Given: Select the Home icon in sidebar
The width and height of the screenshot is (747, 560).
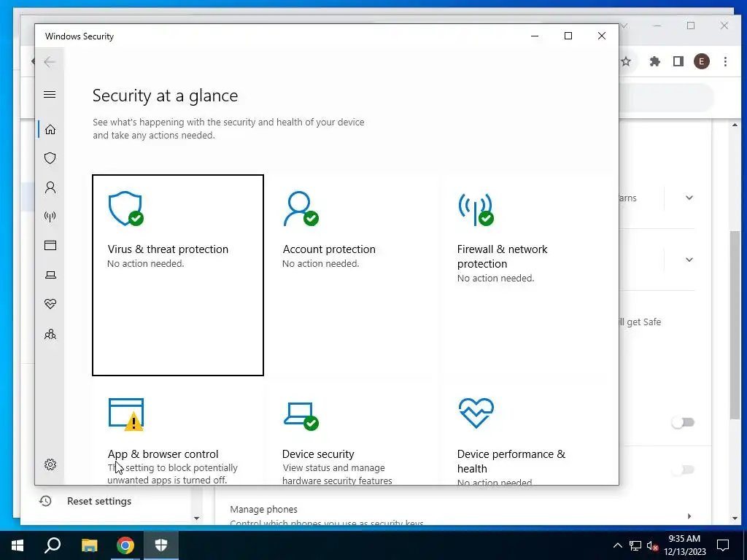Looking at the screenshot, I should (x=50, y=130).
